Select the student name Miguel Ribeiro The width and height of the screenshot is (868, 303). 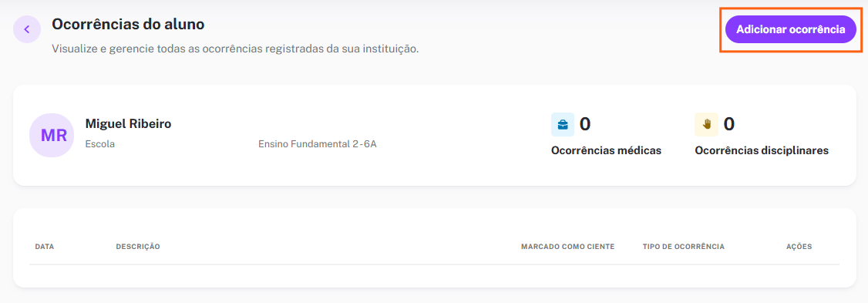click(x=129, y=124)
